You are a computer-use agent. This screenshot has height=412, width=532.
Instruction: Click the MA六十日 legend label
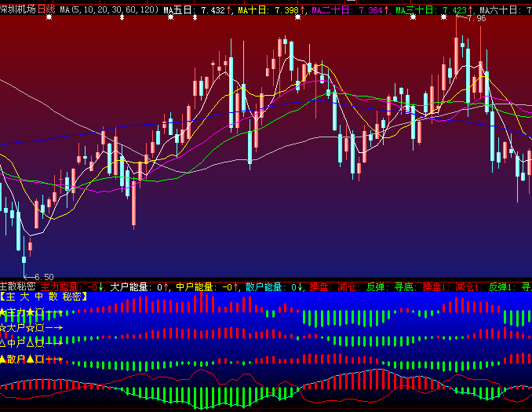[504, 10]
